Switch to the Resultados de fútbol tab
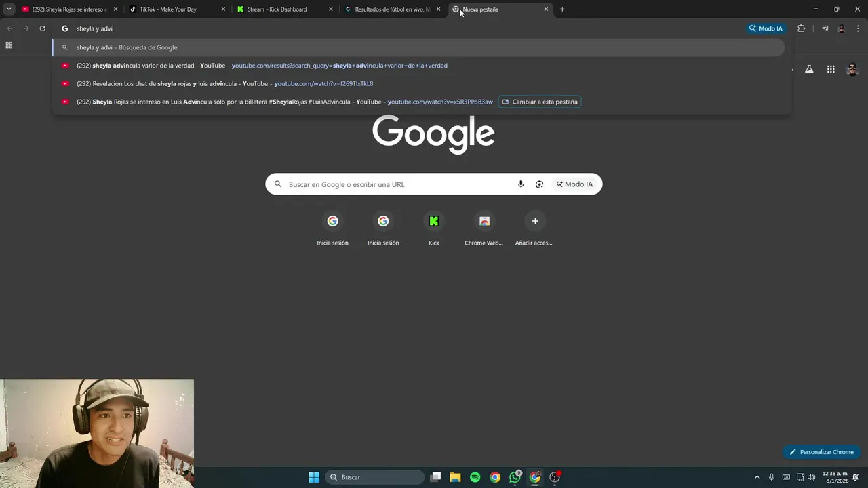Image resolution: width=868 pixels, height=488 pixels. pos(392,9)
